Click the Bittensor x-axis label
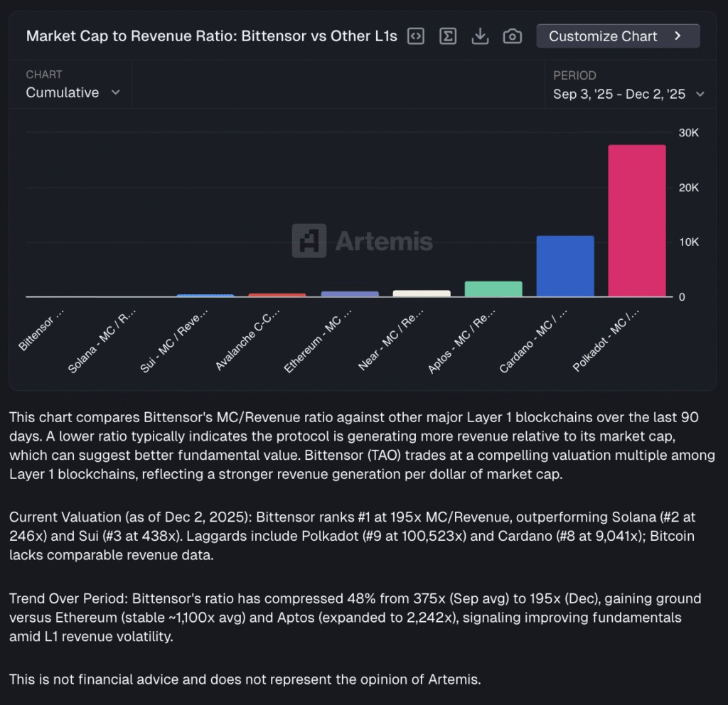The image size is (728, 705). pyautogui.click(x=43, y=330)
